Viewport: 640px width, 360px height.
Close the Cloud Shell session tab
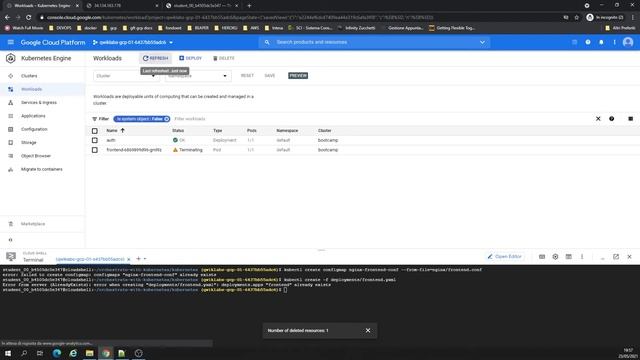pyautogui.click(x=129, y=259)
